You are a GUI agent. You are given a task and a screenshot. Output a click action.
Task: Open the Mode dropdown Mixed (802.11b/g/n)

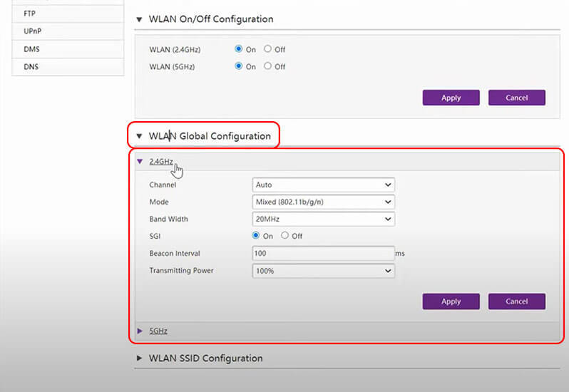[323, 202]
